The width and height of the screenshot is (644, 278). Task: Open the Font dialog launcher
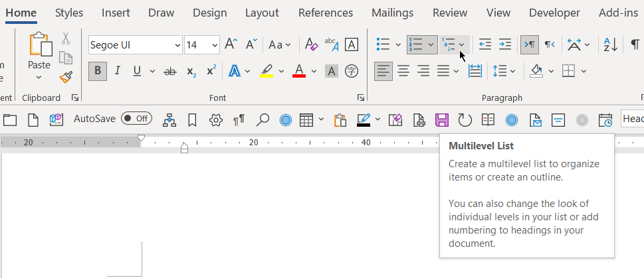[x=361, y=98]
